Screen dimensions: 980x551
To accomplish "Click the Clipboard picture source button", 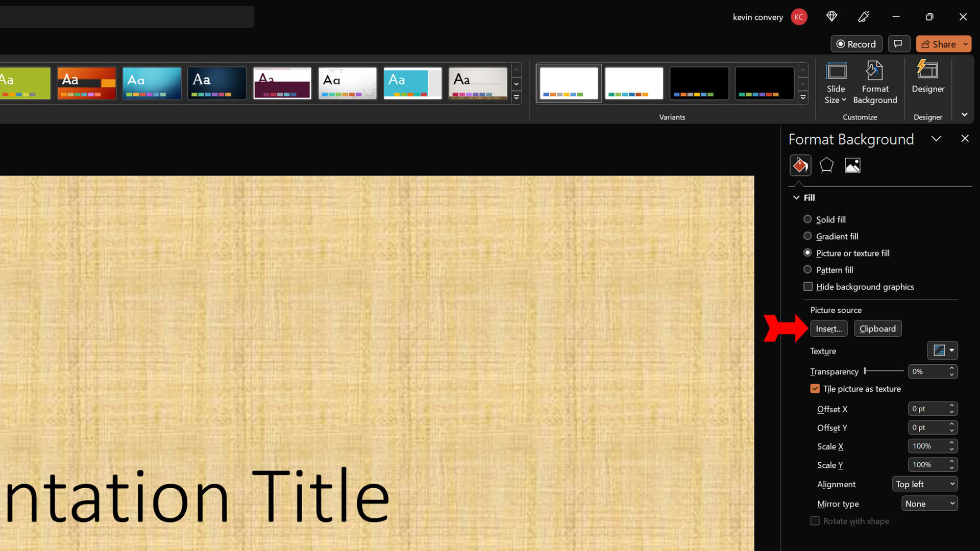I will pyautogui.click(x=878, y=329).
